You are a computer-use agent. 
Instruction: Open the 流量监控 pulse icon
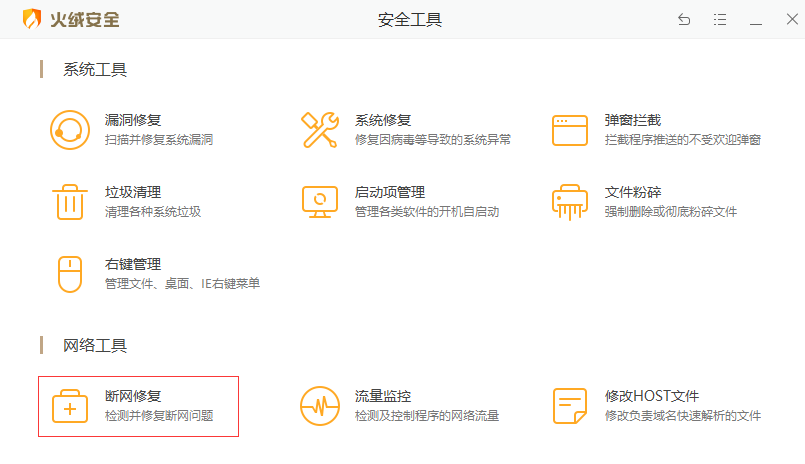tap(320, 406)
